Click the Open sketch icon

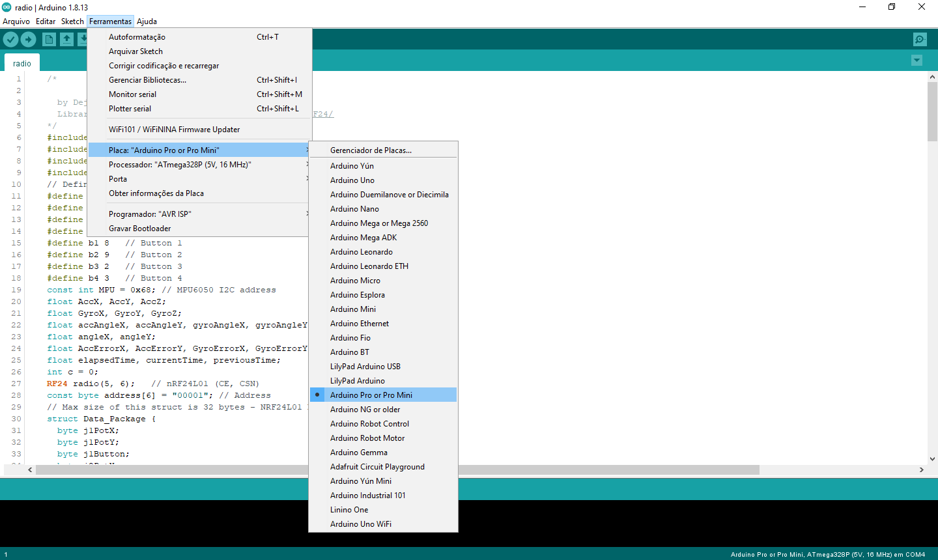(66, 40)
